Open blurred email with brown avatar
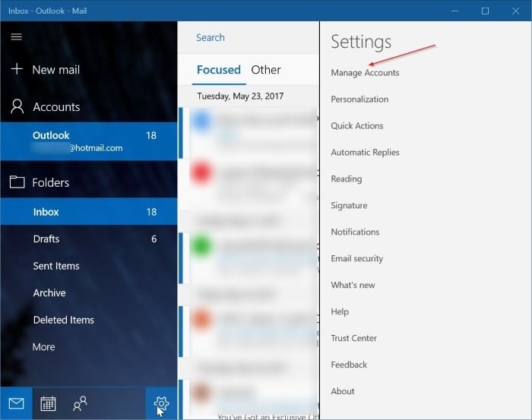The image size is (532, 420). point(249,399)
